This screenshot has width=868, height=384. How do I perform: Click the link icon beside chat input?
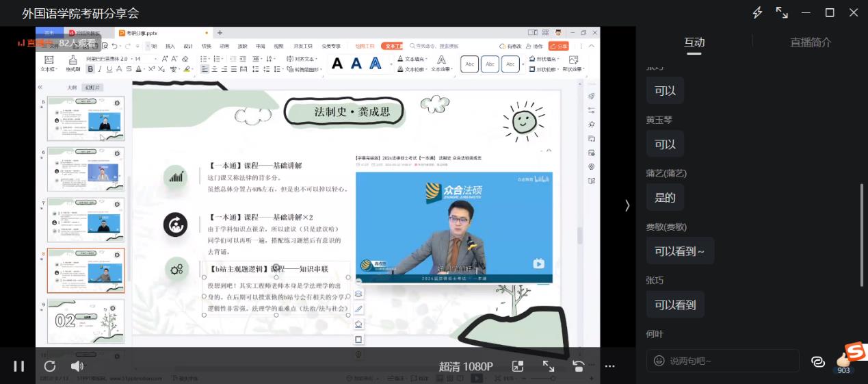click(x=818, y=362)
